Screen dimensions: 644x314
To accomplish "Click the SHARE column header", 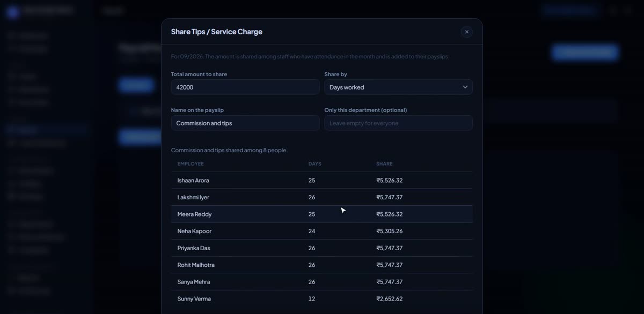I will point(384,164).
